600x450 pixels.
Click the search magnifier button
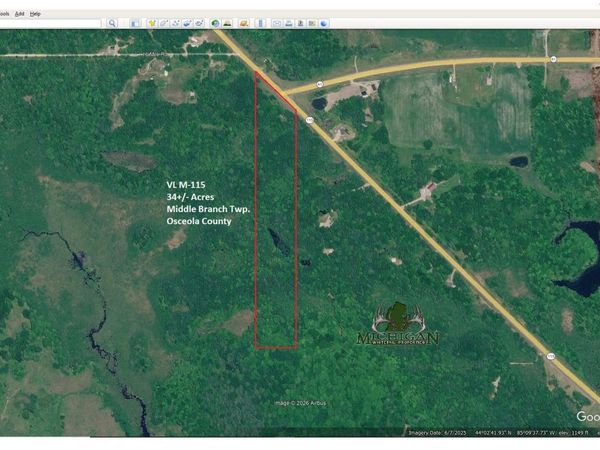(x=112, y=23)
